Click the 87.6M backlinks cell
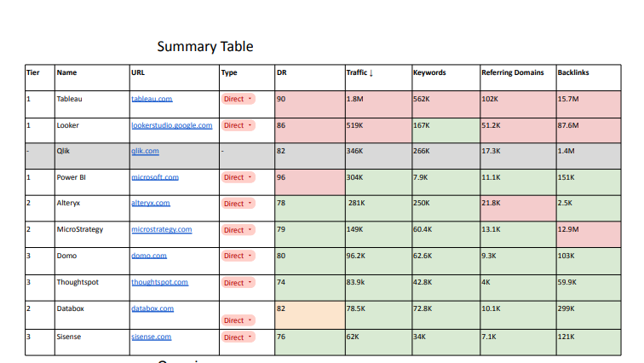This screenshot has height=363, width=644. [x=589, y=130]
